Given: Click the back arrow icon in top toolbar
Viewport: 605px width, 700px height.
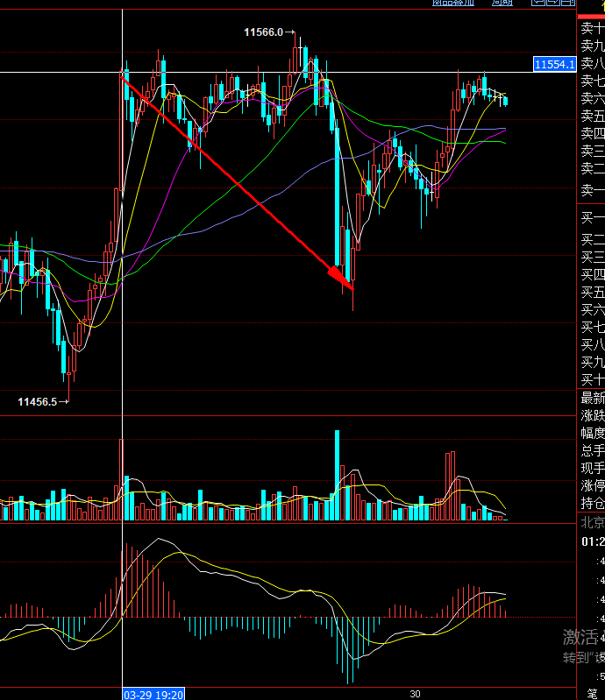Looking at the screenshot, I should pyautogui.click(x=538, y=3).
